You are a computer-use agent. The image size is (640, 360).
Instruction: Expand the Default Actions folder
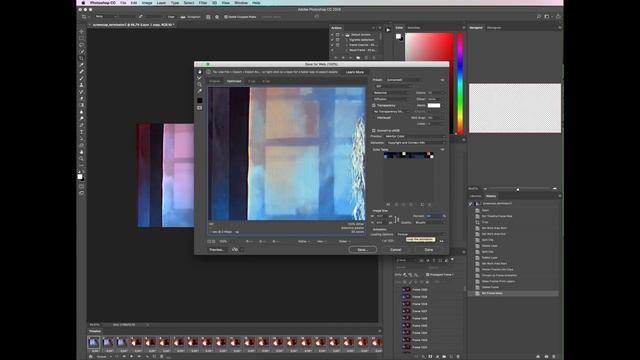point(343,35)
